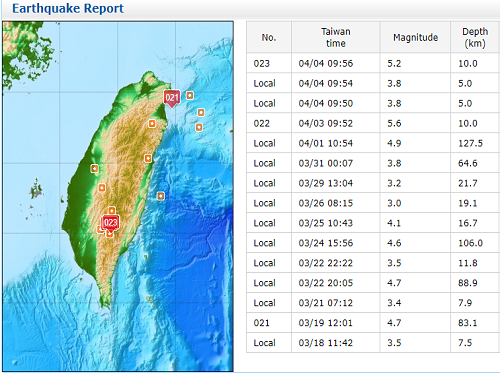Image resolution: width=500 pixels, height=375 pixels.
Task: Select the offshore marker east of Hualien coast
Action: [x=161, y=196]
